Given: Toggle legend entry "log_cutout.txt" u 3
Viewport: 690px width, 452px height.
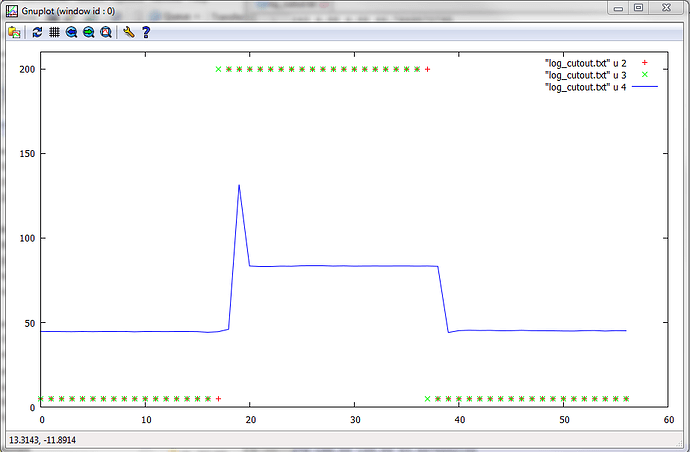Looking at the screenshot, I should coord(585,75).
